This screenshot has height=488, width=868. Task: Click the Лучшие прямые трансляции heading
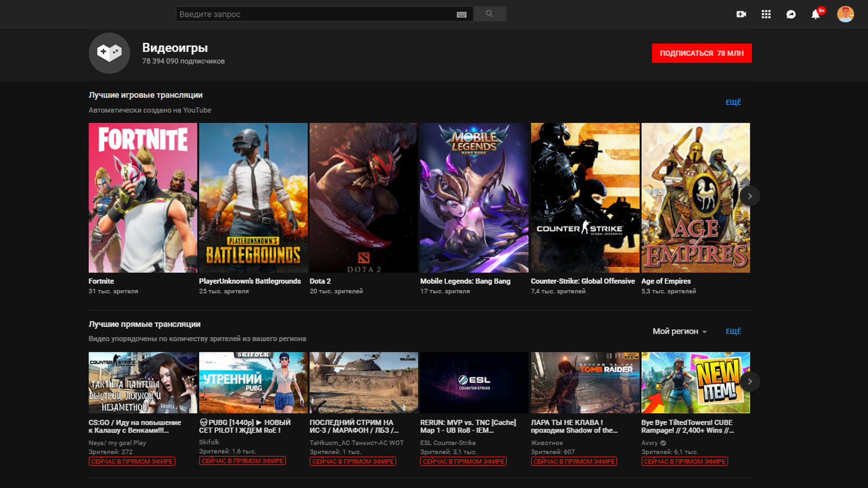145,324
